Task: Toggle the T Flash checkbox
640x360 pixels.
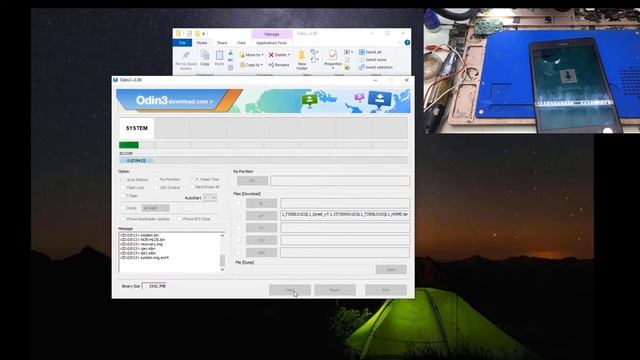Action: pyautogui.click(x=122, y=196)
